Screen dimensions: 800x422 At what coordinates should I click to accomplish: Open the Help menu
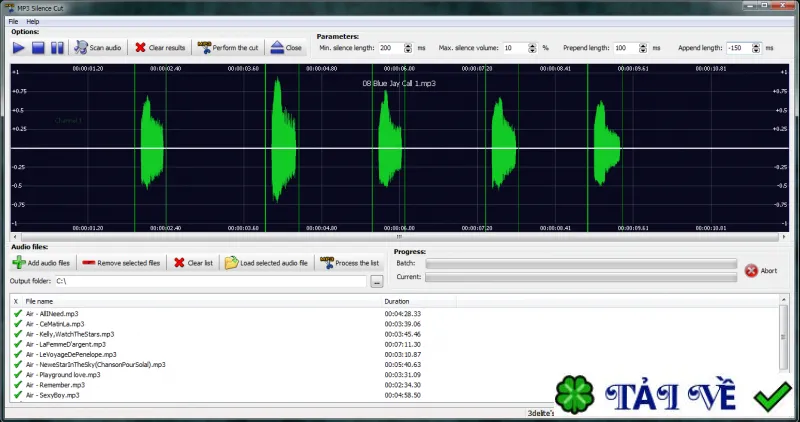33,21
